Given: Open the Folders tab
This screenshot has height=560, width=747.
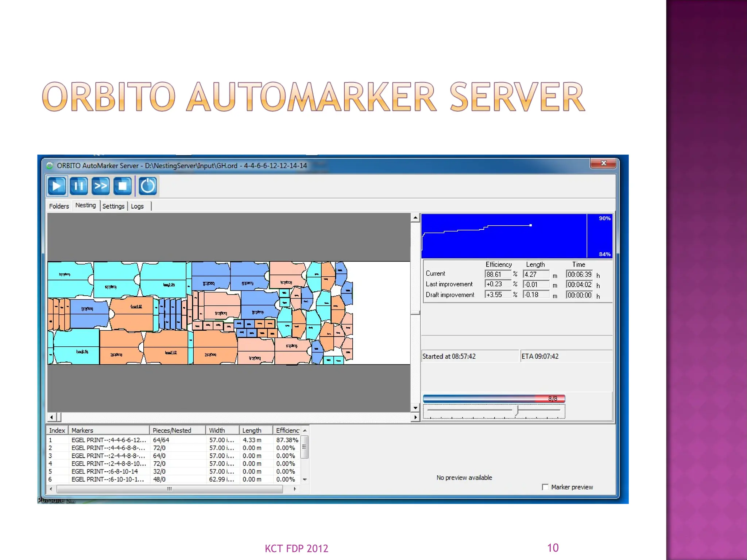Looking at the screenshot, I should pyautogui.click(x=59, y=206).
